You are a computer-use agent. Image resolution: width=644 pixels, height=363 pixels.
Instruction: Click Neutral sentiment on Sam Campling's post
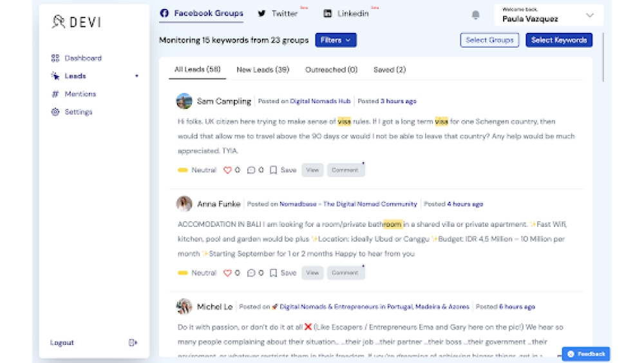(197, 170)
